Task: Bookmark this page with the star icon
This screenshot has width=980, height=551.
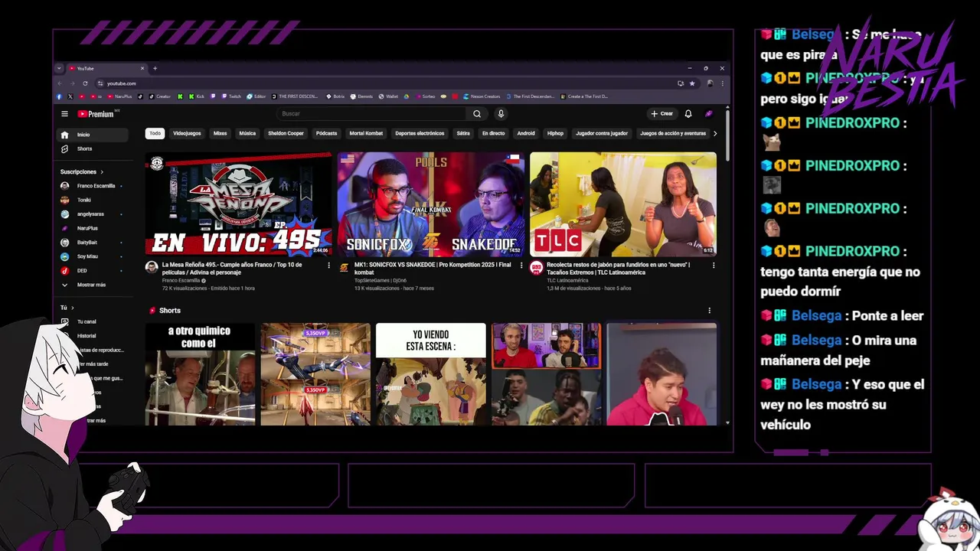Action: 692,83
